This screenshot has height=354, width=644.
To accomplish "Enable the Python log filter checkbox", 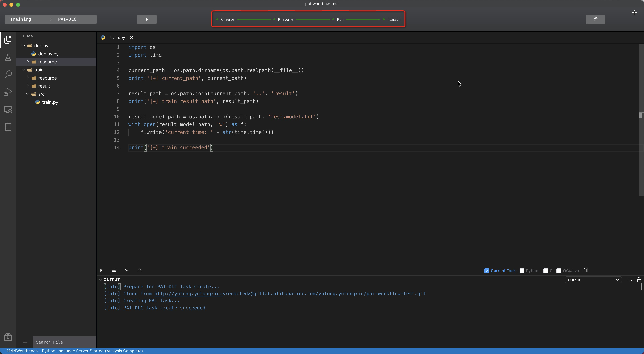I will [522, 271].
